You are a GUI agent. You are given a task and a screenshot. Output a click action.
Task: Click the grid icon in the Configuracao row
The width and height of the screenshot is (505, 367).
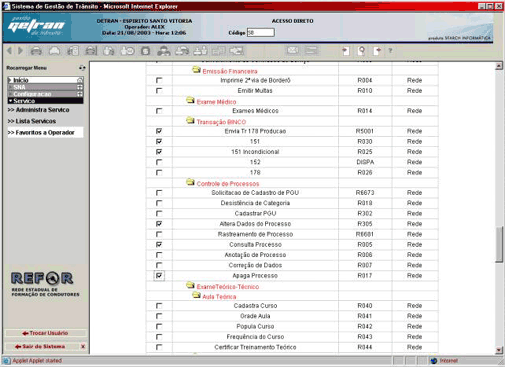point(80,94)
